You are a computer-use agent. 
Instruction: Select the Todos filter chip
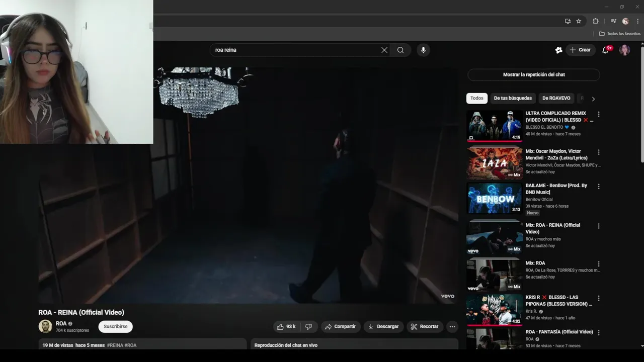click(x=477, y=99)
